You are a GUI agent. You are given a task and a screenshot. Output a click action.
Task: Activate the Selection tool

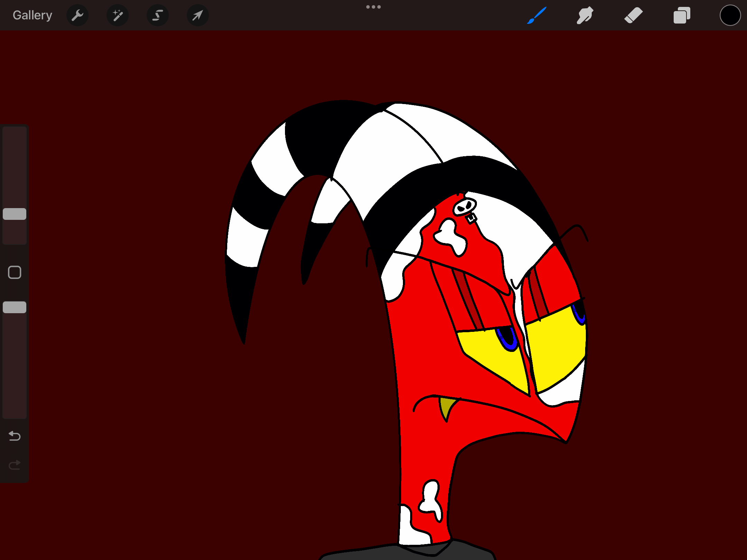pyautogui.click(x=158, y=15)
